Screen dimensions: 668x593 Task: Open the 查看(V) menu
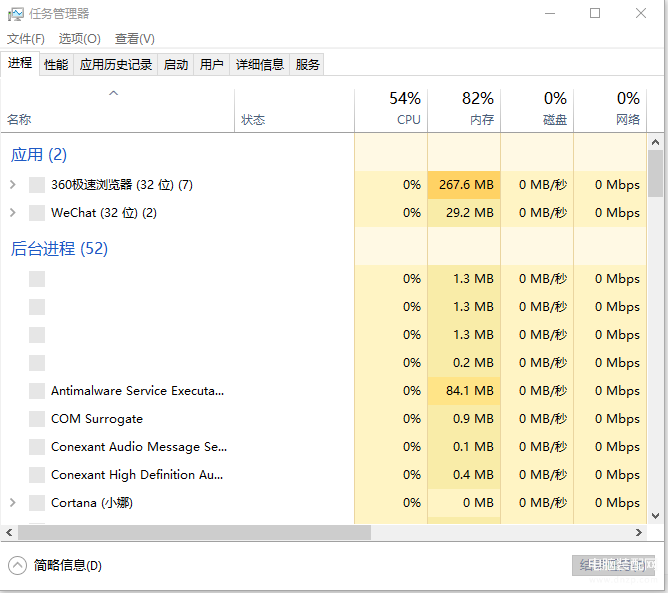tap(135, 39)
